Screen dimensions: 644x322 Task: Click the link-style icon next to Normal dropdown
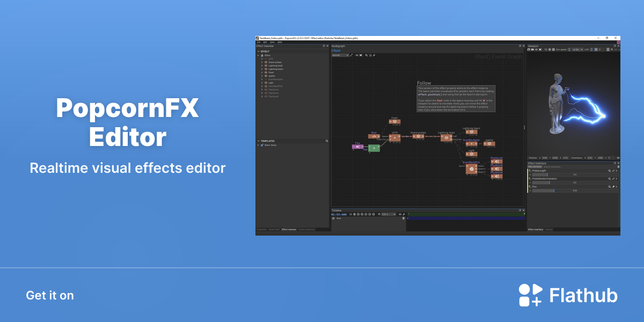click(x=351, y=55)
